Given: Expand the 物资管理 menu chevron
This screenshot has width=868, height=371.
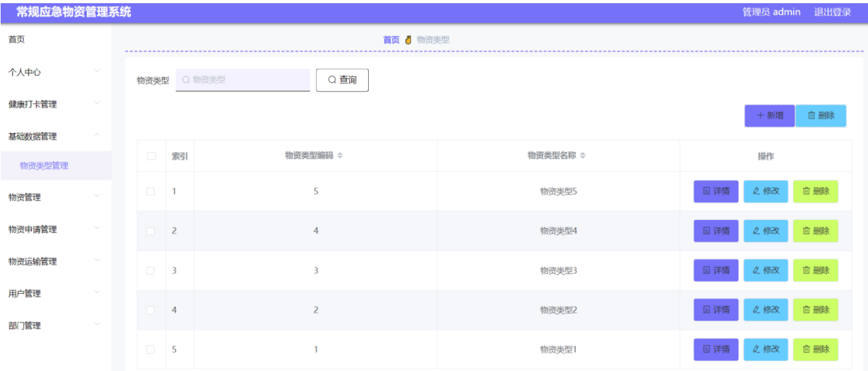Looking at the screenshot, I should pos(97,195).
